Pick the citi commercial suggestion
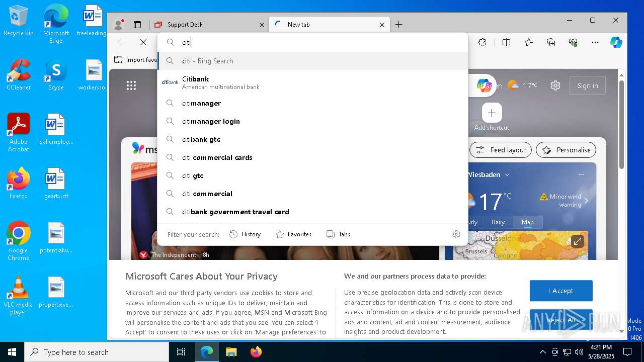Viewport: 644px width, 362px height. point(312,194)
